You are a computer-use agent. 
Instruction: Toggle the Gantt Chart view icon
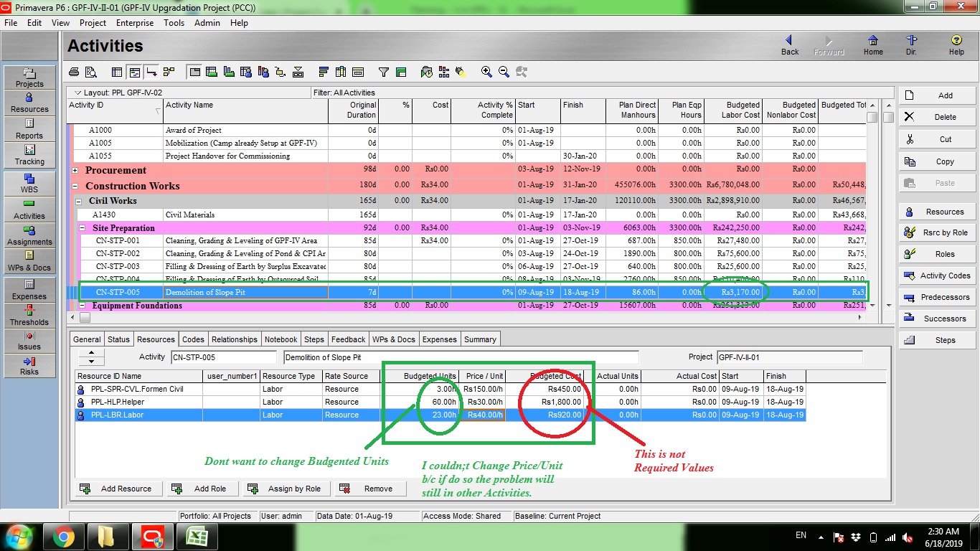click(x=134, y=72)
